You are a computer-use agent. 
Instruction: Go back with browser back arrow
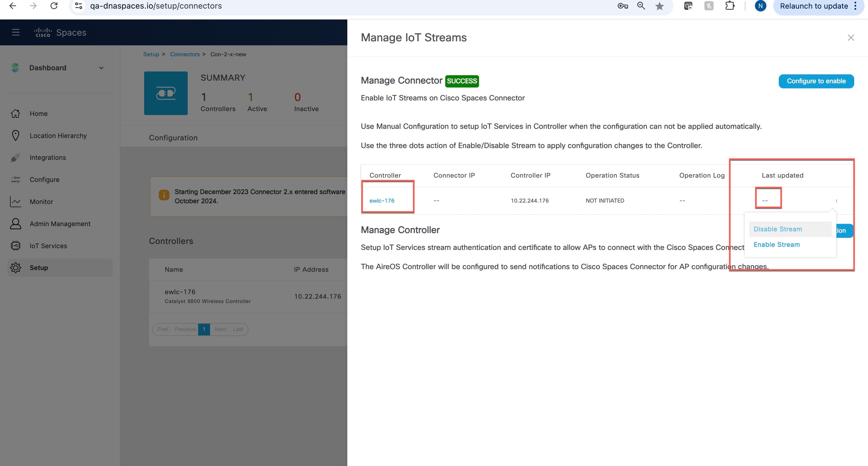[13, 6]
